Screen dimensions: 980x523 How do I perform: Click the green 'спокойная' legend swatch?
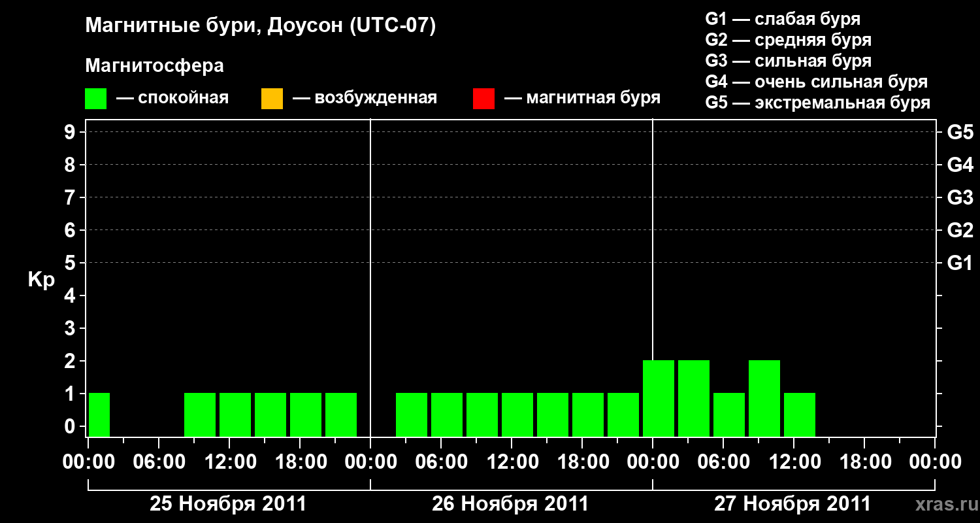pyautogui.click(x=96, y=99)
